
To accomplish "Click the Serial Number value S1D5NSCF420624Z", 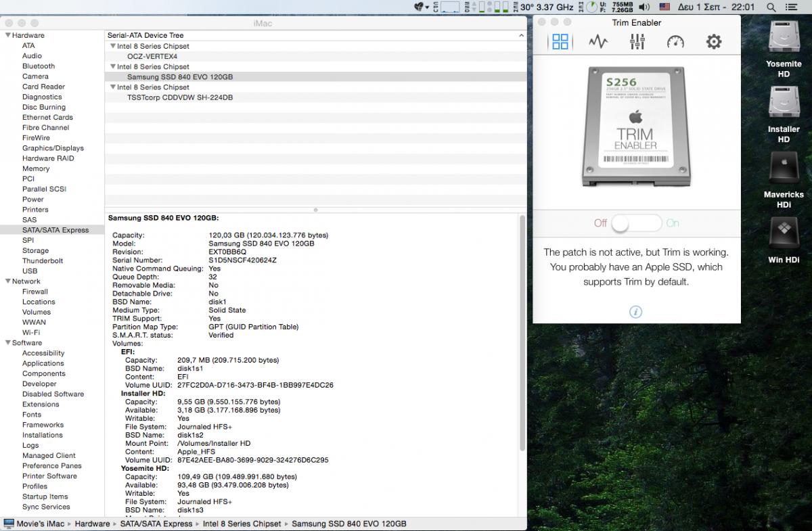I will tap(242, 260).
